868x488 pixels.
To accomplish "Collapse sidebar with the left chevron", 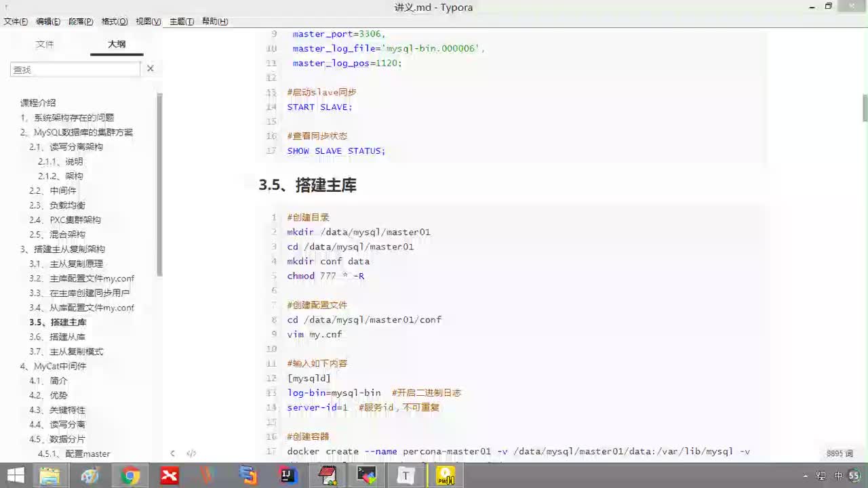I will (x=172, y=453).
